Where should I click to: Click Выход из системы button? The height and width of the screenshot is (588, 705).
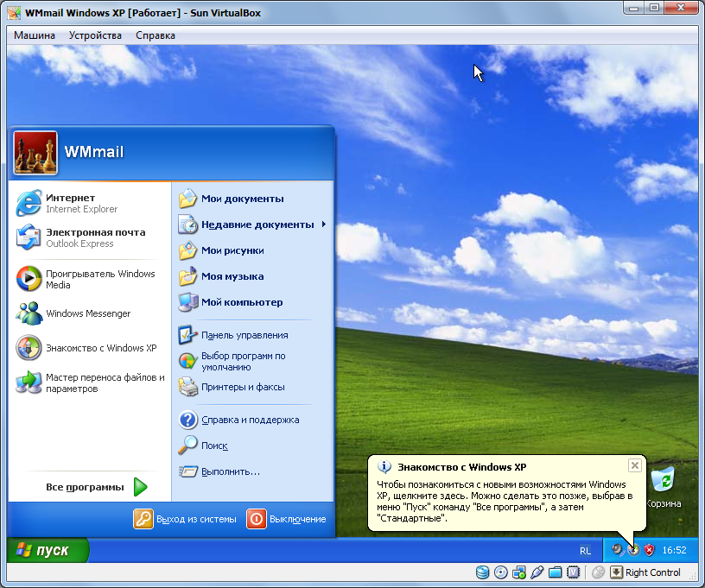tap(185, 519)
